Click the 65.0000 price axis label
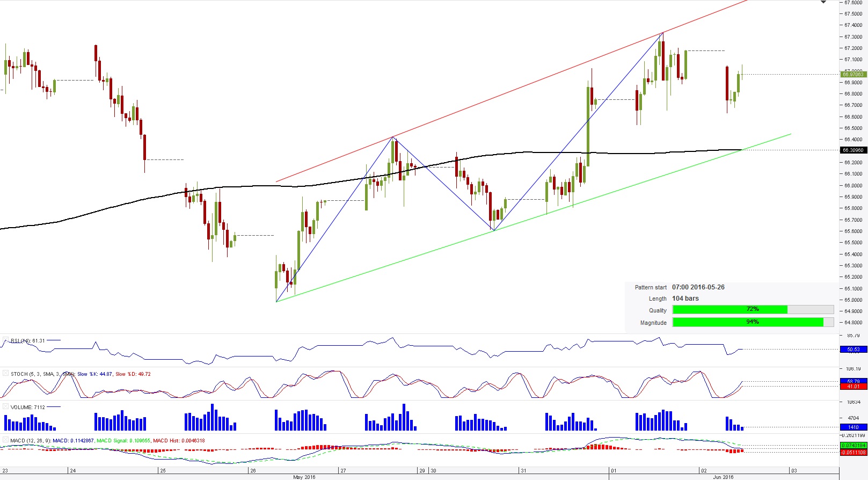 [854, 300]
